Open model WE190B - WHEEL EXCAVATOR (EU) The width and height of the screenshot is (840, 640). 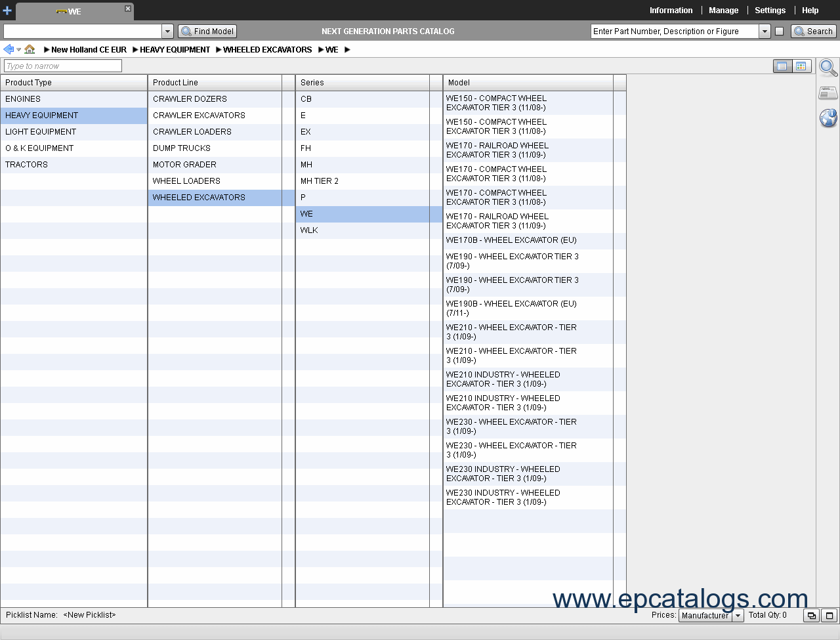coord(528,309)
